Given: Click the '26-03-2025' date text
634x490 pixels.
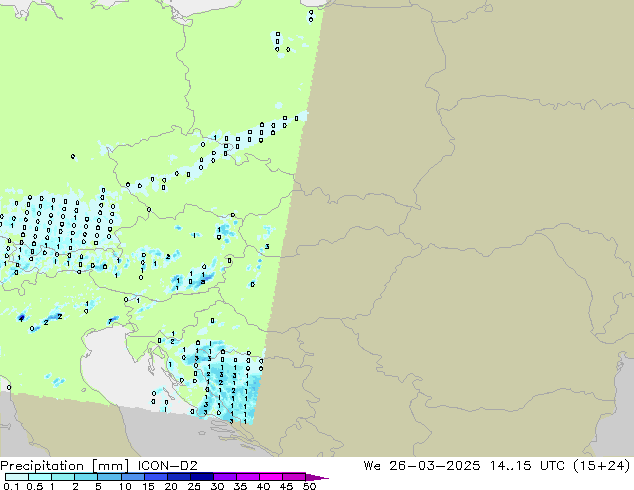Looking at the screenshot, I should click(435, 465).
